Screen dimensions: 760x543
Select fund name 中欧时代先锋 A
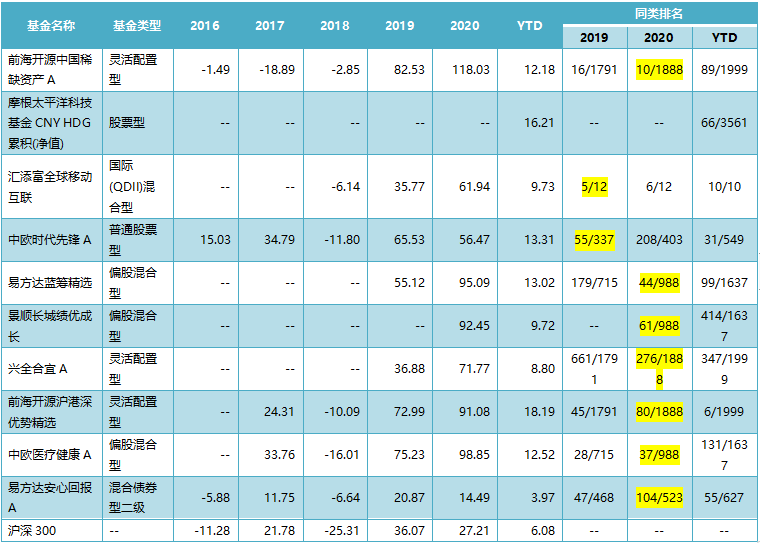(x=50, y=240)
